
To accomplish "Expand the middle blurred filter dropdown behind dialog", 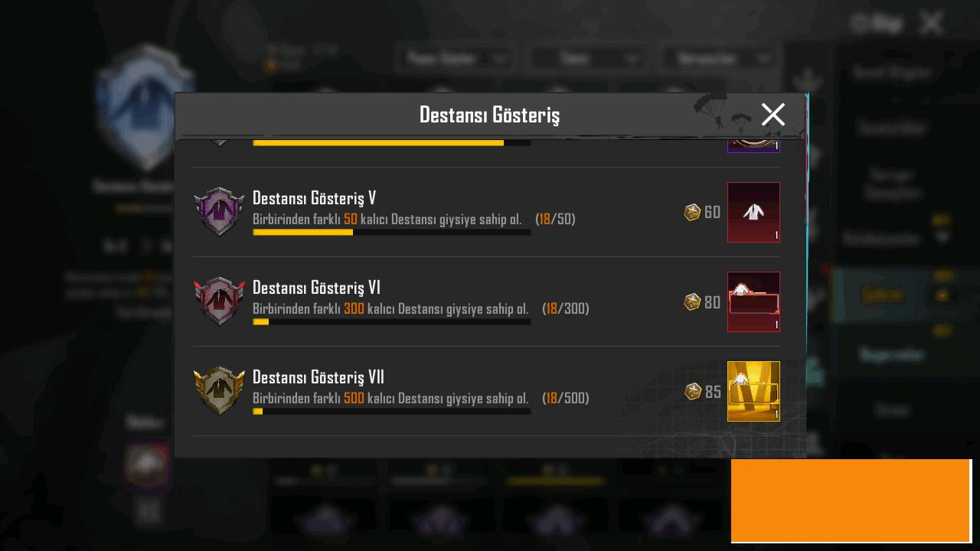I will (587, 58).
